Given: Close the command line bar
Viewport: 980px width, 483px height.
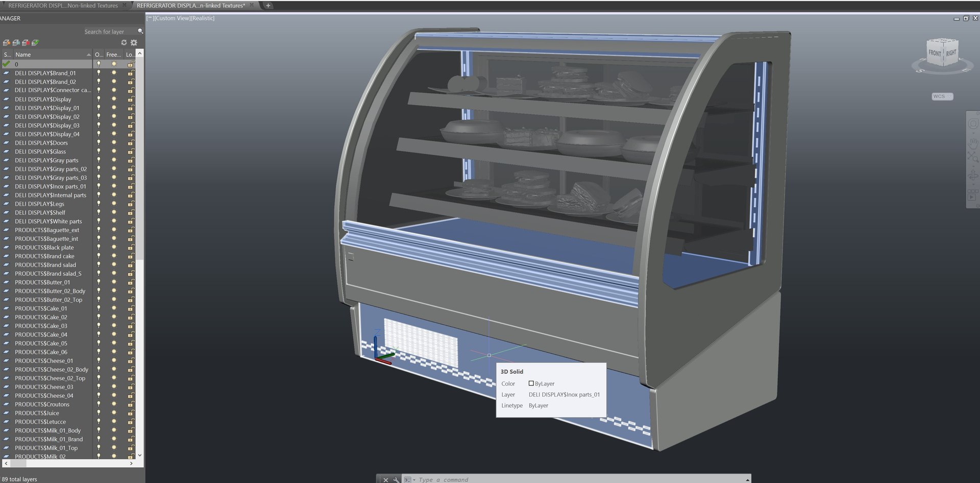Looking at the screenshot, I should [x=386, y=479].
